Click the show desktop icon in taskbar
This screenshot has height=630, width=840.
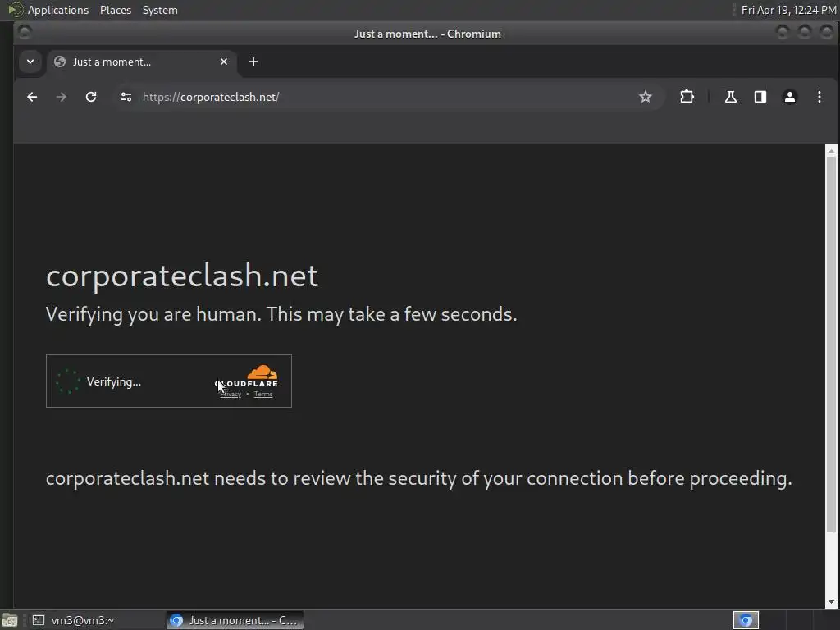point(10,620)
